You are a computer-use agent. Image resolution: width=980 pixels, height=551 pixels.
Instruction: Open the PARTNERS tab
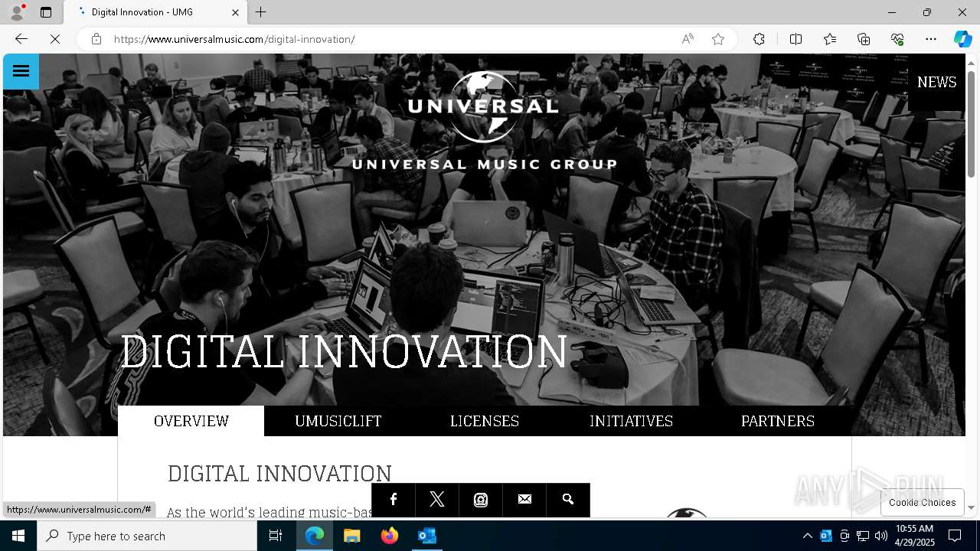click(778, 421)
